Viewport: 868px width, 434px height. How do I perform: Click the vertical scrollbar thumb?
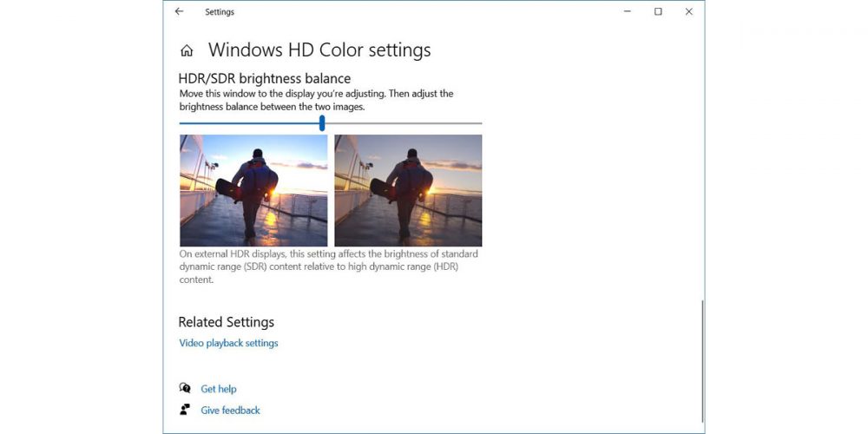pyautogui.click(x=702, y=361)
